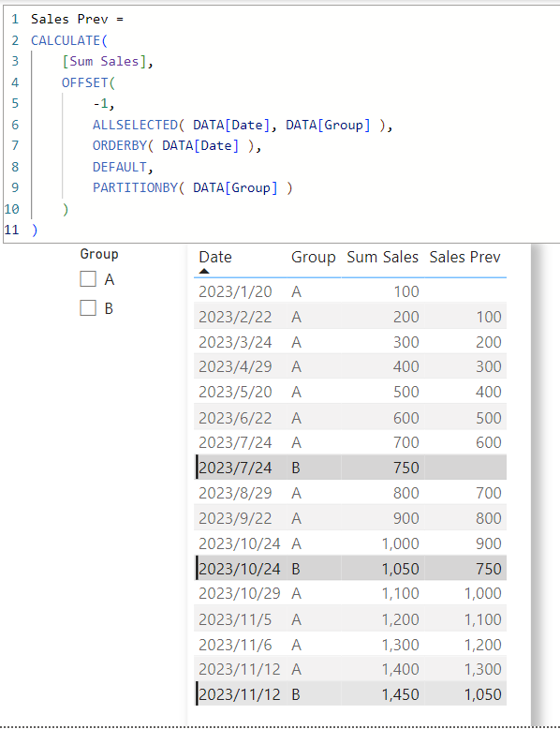Click Sales Prev value 1,300
The image size is (560, 744).
[x=482, y=669]
